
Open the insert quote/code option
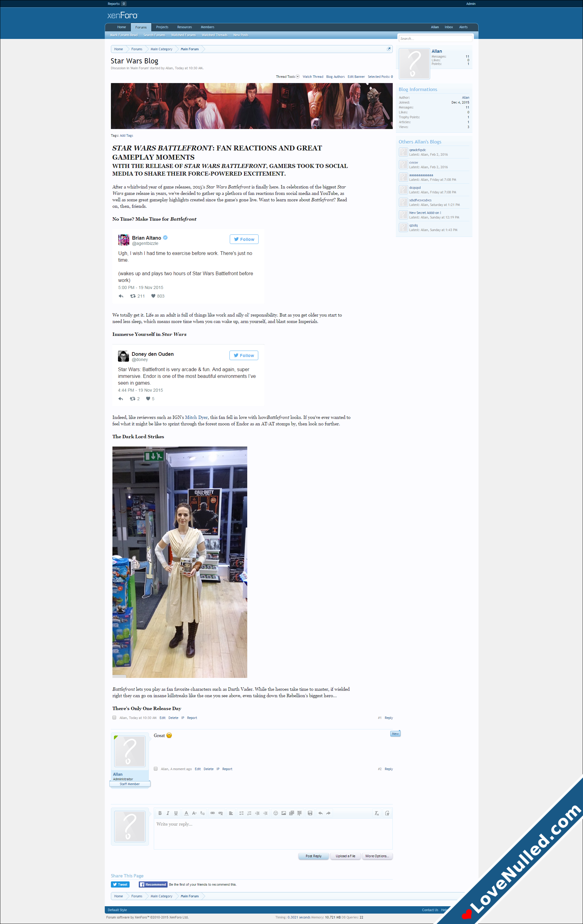[x=300, y=813]
